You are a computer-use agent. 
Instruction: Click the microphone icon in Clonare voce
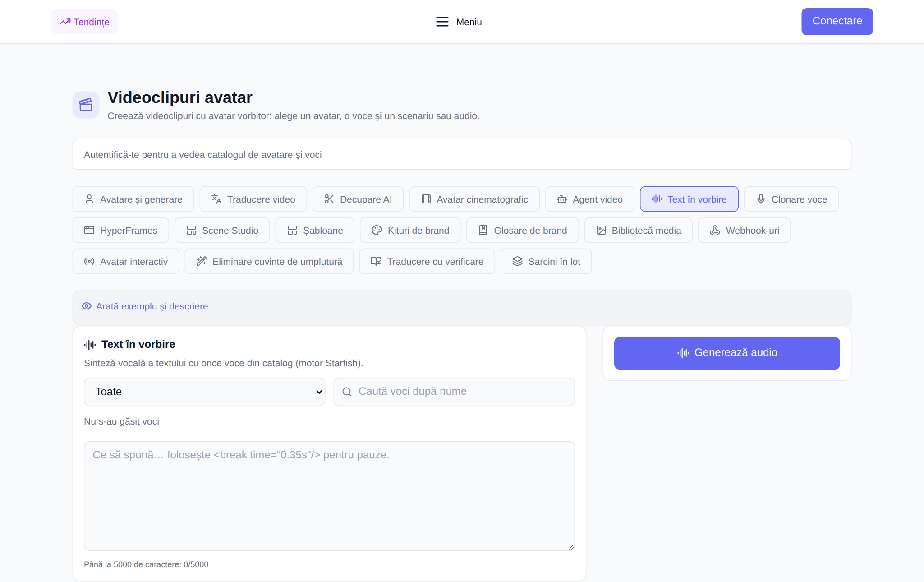[x=761, y=199]
